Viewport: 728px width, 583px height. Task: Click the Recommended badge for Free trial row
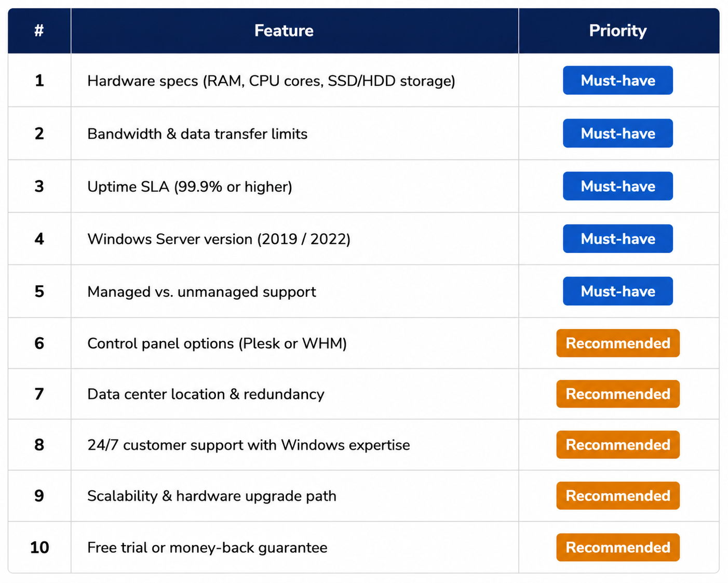[x=617, y=547]
